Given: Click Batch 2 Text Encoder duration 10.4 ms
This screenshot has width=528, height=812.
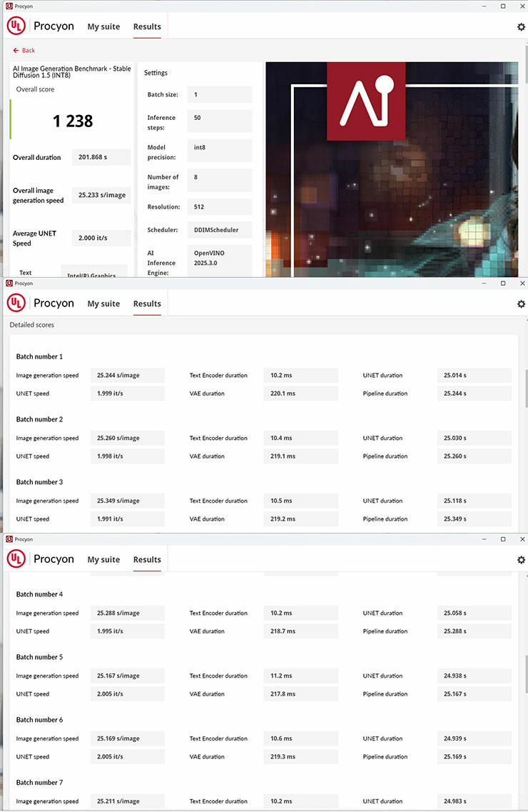Looking at the screenshot, I should (x=300, y=438).
